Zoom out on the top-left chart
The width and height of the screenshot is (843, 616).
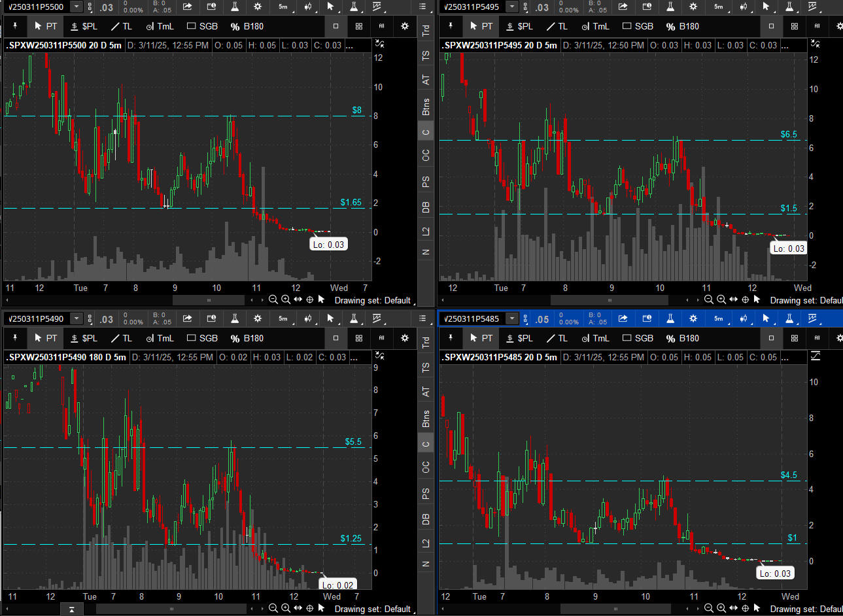coord(273,299)
